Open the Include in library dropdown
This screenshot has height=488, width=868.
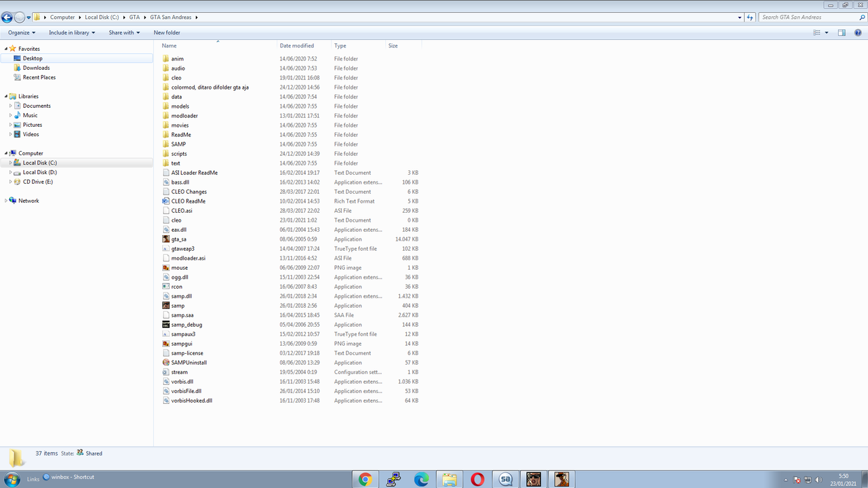[71, 33]
